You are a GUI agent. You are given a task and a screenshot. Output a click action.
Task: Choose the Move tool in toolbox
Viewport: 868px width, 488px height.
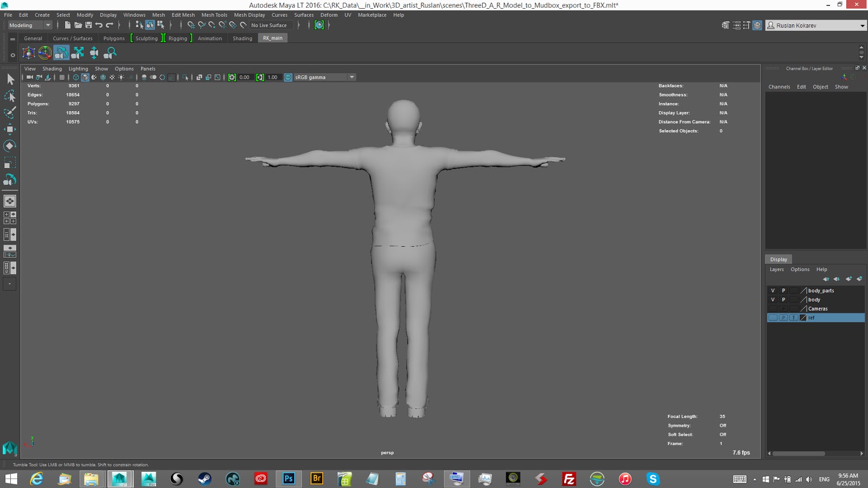pos(10,129)
